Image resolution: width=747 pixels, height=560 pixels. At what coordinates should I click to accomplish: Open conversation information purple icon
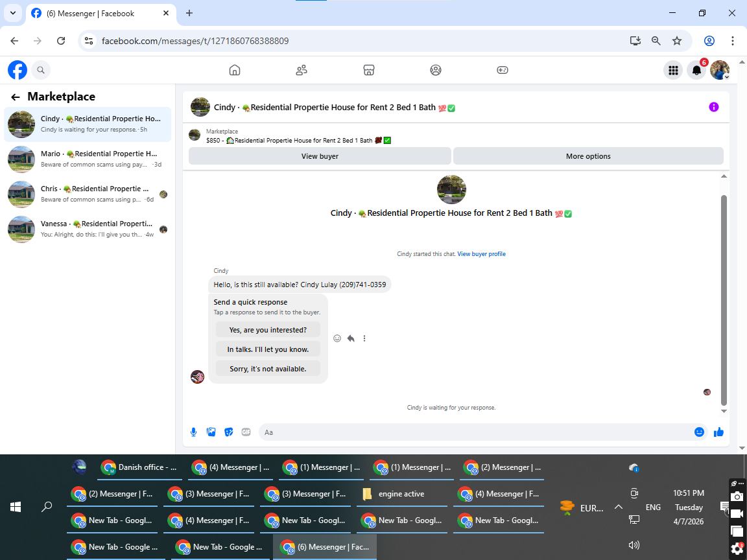tap(714, 107)
